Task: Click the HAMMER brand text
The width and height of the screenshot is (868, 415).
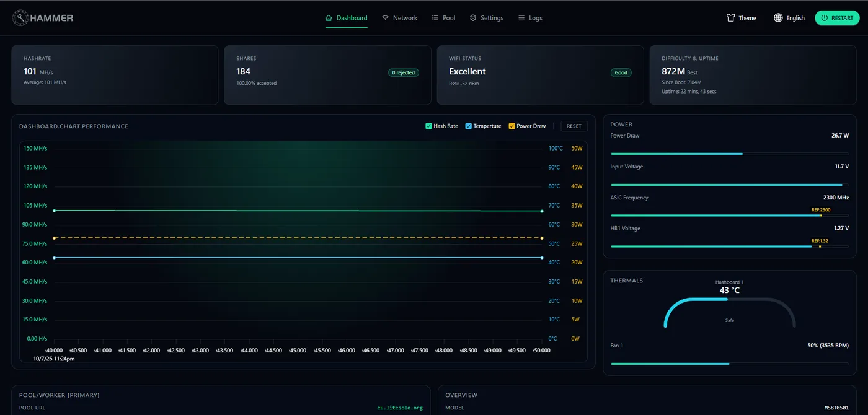Action: 52,18
